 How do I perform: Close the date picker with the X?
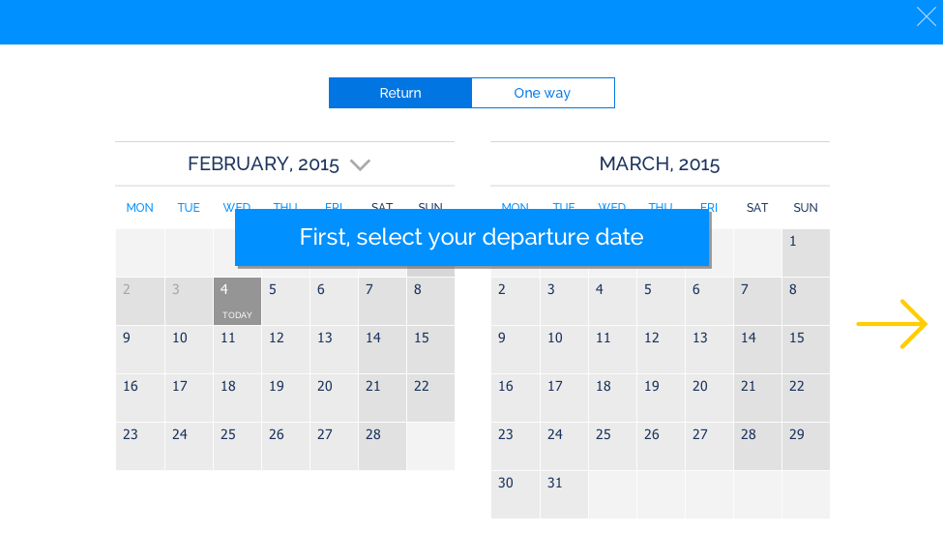tap(927, 16)
